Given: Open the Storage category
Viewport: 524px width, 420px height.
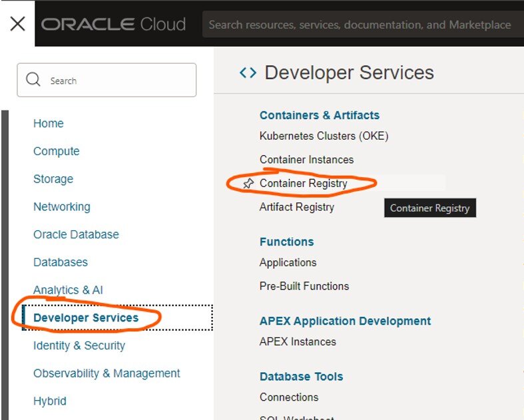Looking at the screenshot, I should (53, 179).
